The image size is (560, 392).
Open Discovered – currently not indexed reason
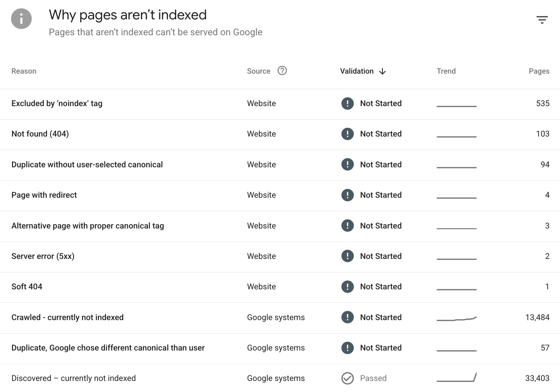[73, 378]
